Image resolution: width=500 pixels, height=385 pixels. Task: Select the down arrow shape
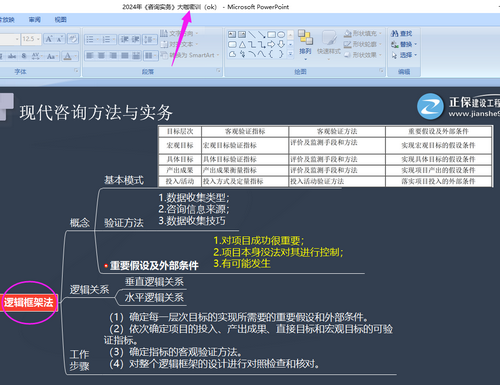point(281,44)
